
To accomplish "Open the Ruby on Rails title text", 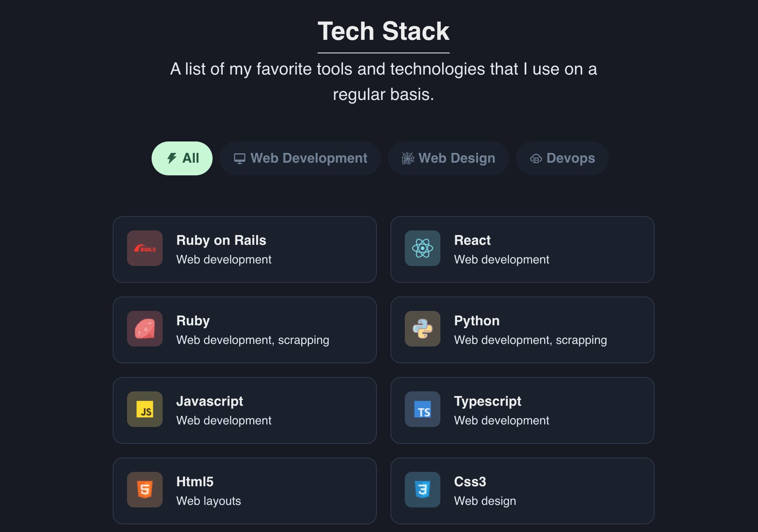I will pos(221,240).
